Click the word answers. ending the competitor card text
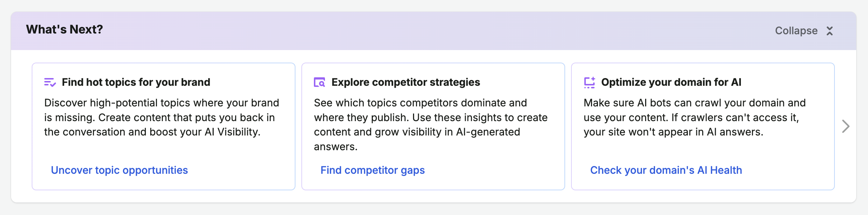Screen dimensions: 868x215 tap(336, 147)
